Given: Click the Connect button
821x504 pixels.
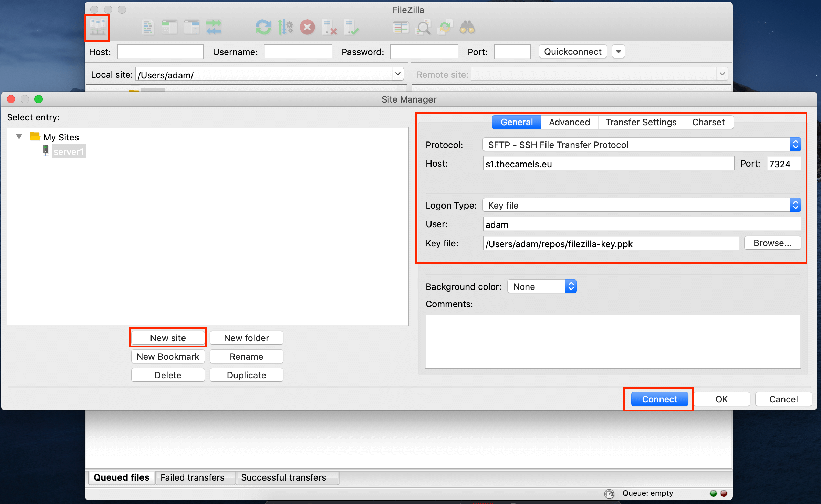Looking at the screenshot, I should pyautogui.click(x=659, y=399).
